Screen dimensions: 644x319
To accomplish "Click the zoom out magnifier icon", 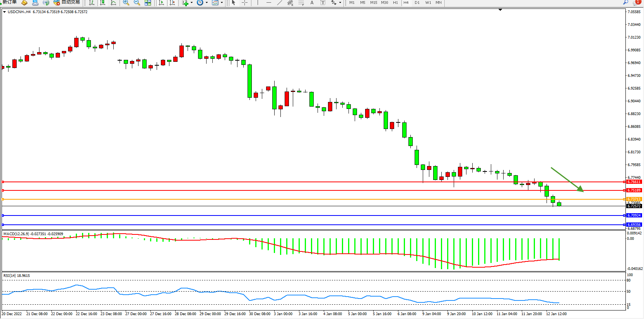I will [x=137, y=3].
